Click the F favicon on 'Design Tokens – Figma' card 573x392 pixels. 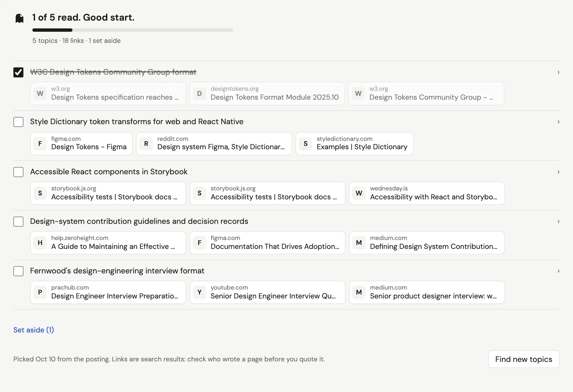pyautogui.click(x=40, y=144)
